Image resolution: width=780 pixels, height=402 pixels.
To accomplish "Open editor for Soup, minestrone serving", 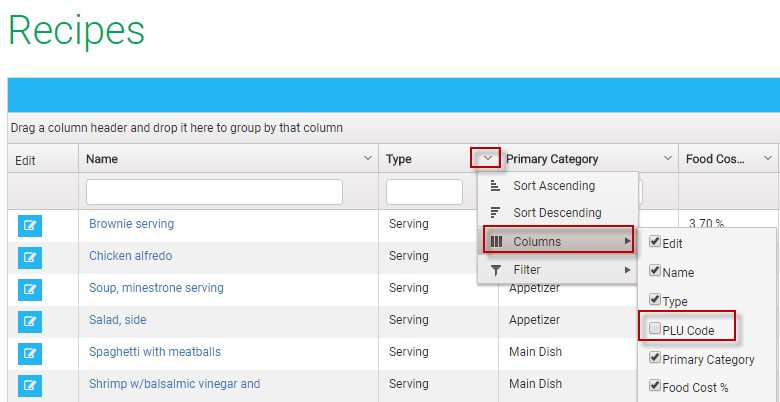I will 30,289.
